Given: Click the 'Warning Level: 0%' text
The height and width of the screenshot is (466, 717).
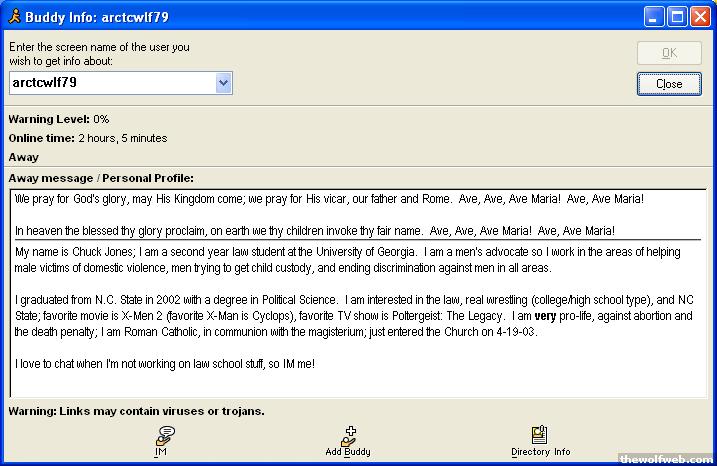Looking at the screenshot, I should tap(59, 119).
